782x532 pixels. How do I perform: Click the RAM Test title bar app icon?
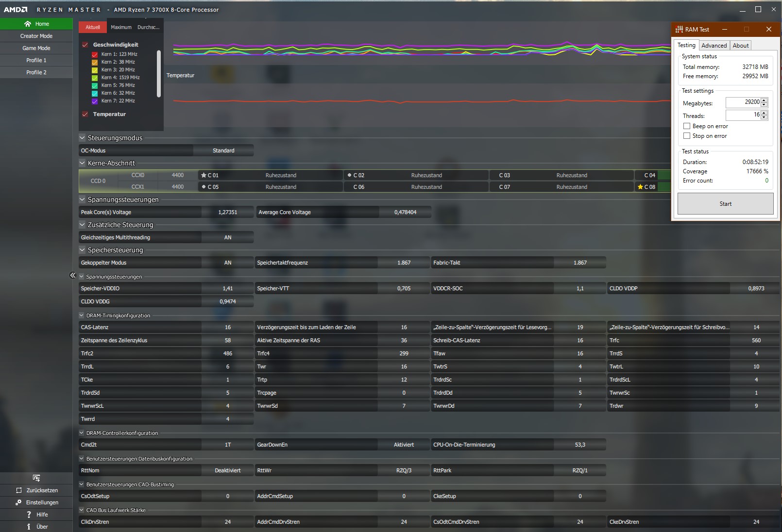(x=679, y=29)
